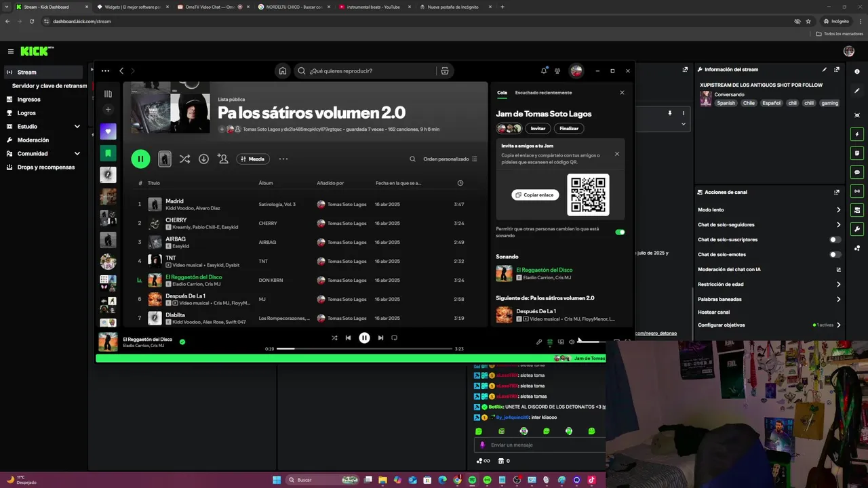Open Spotify's browse icon in search bar
The width and height of the screenshot is (868, 488).
pyautogui.click(x=445, y=70)
